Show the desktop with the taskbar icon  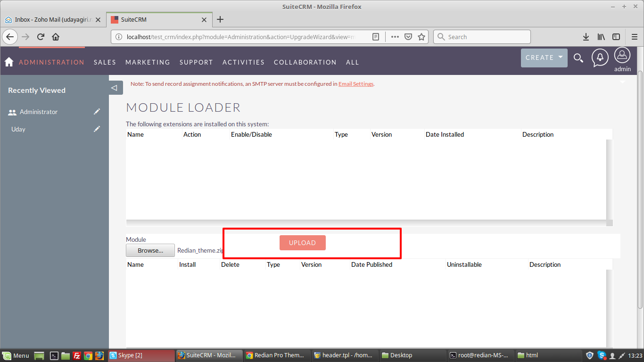point(39,356)
